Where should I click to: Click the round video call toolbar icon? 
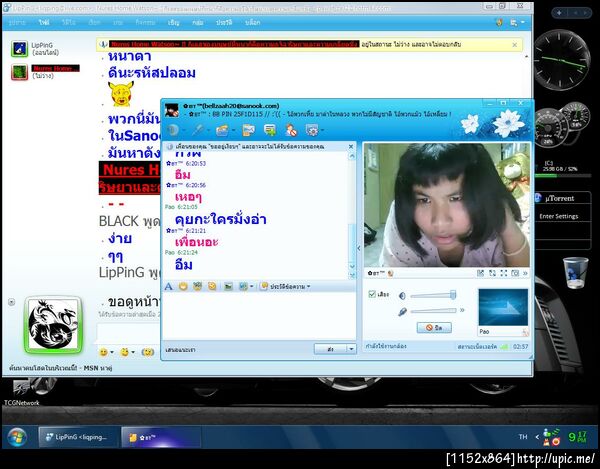tap(173, 130)
